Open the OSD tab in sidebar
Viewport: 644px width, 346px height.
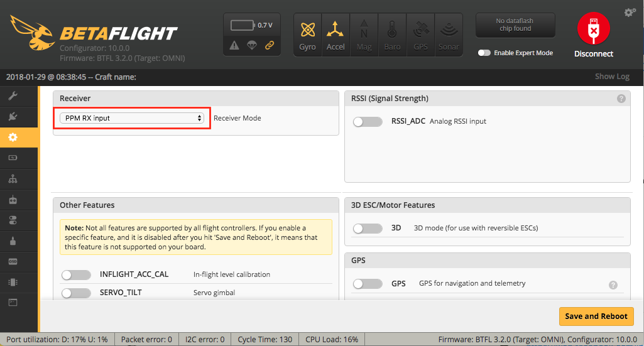(13, 261)
